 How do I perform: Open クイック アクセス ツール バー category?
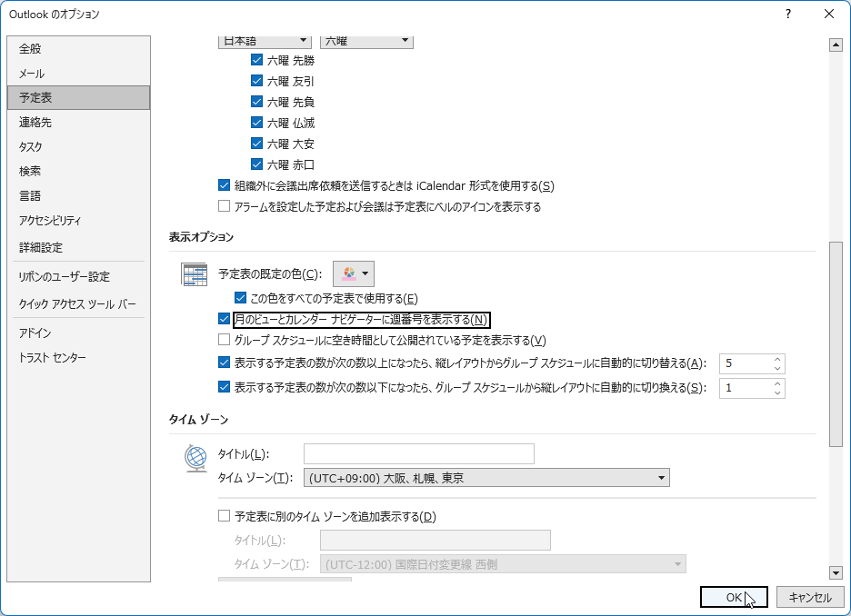pyautogui.click(x=79, y=303)
